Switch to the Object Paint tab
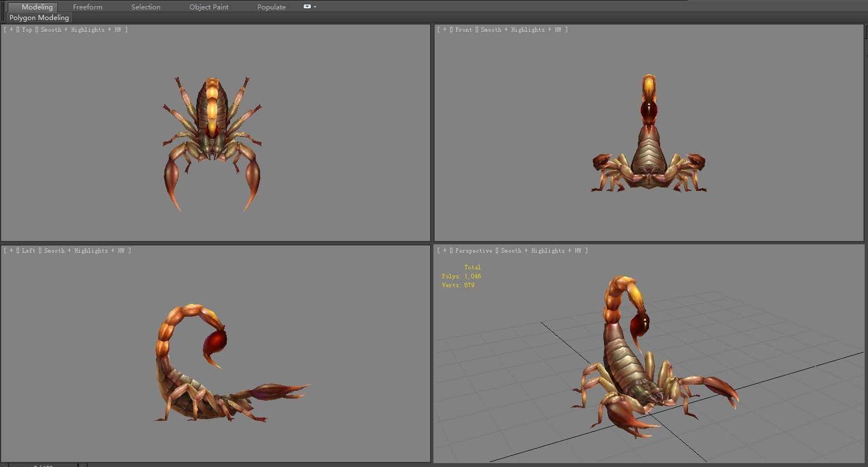This screenshot has height=467, width=868. (x=209, y=7)
